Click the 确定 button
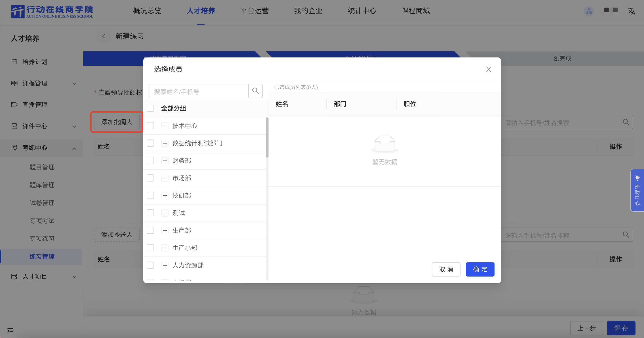This screenshot has width=644, height=338. click(x=480, y=269)
